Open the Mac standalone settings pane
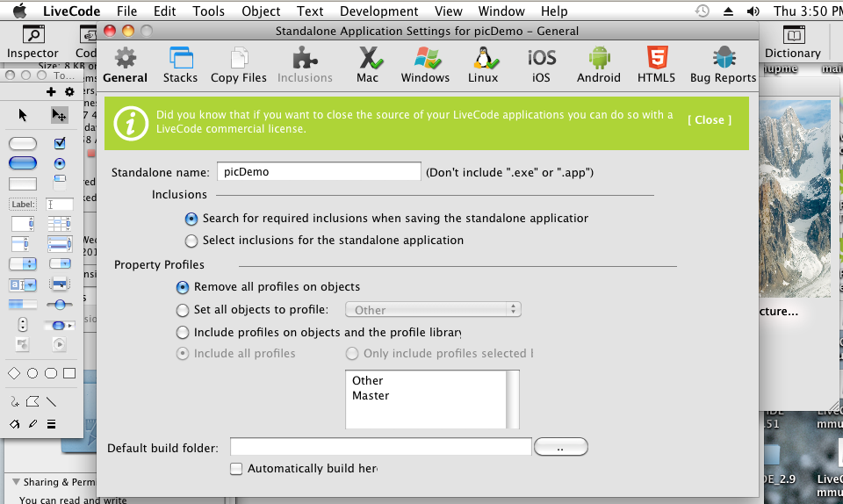This screenshot has height=504, width=843. pos(367,64)
